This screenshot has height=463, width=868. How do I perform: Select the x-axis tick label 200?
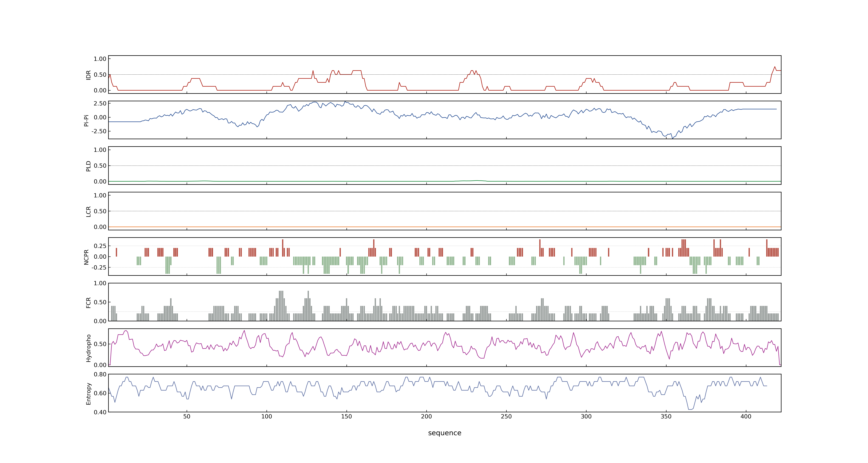pos(426,416)
